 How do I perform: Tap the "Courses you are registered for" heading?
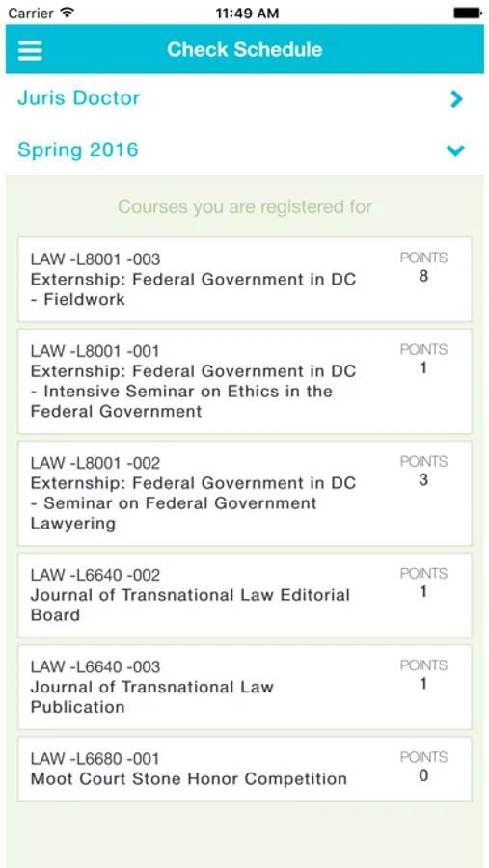[245, 207]
